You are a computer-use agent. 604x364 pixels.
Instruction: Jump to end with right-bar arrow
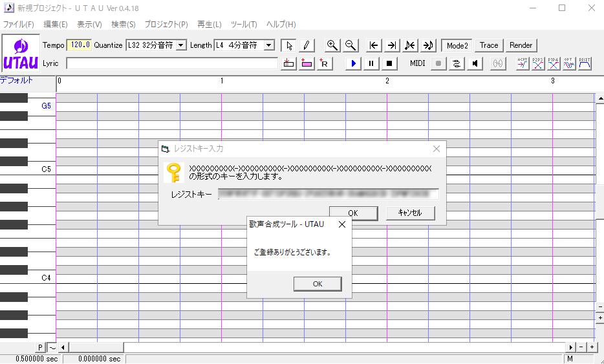pyautogui.click(x=392, y=45)
